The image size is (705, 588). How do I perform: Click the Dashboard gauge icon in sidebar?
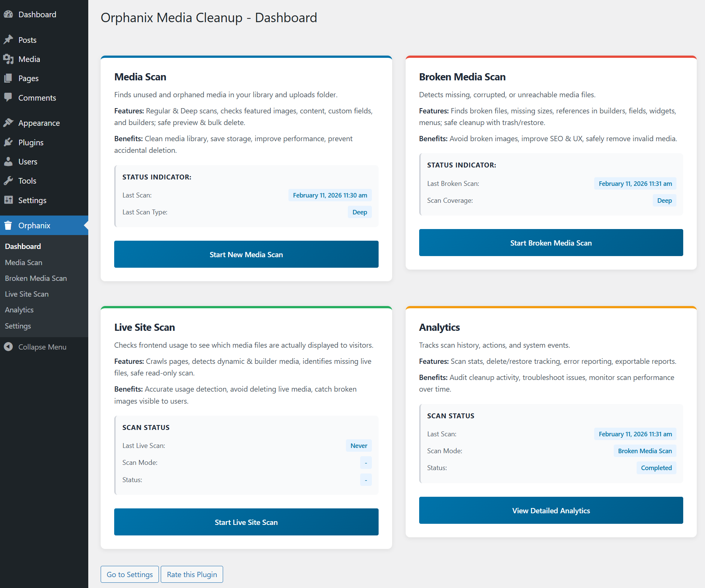tap(8, 15)
